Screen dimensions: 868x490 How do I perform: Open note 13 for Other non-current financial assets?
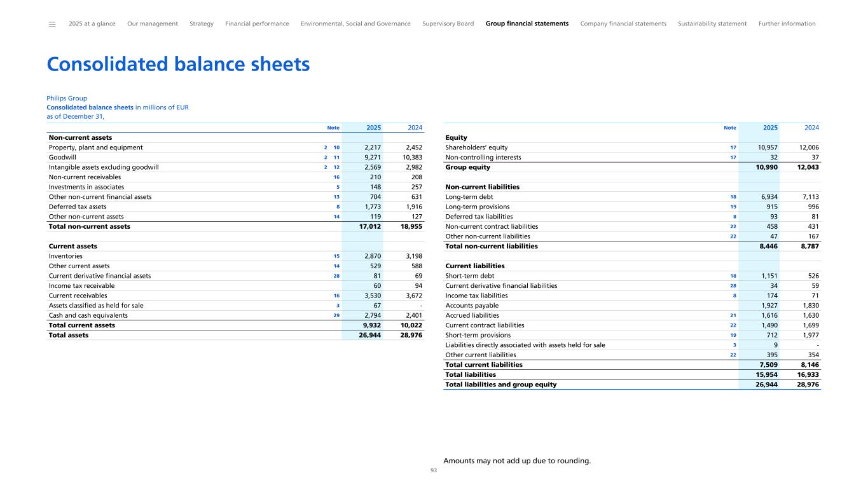pyautogui.click(x=336, y=197)
